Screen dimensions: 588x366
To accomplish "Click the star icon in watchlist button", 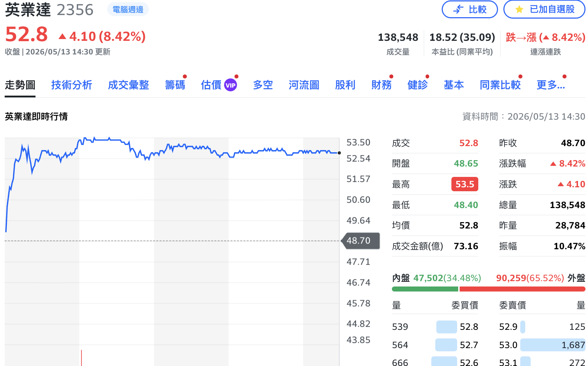I will coord(519,10).
